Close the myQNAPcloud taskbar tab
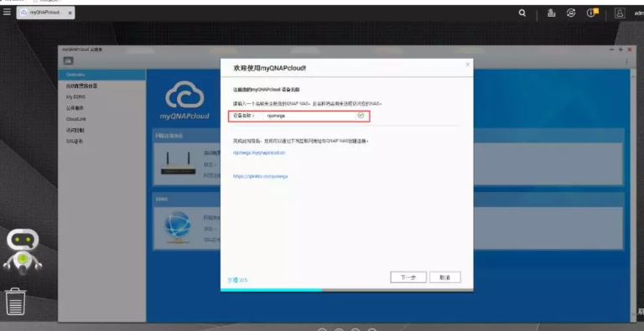 [70, 13]
